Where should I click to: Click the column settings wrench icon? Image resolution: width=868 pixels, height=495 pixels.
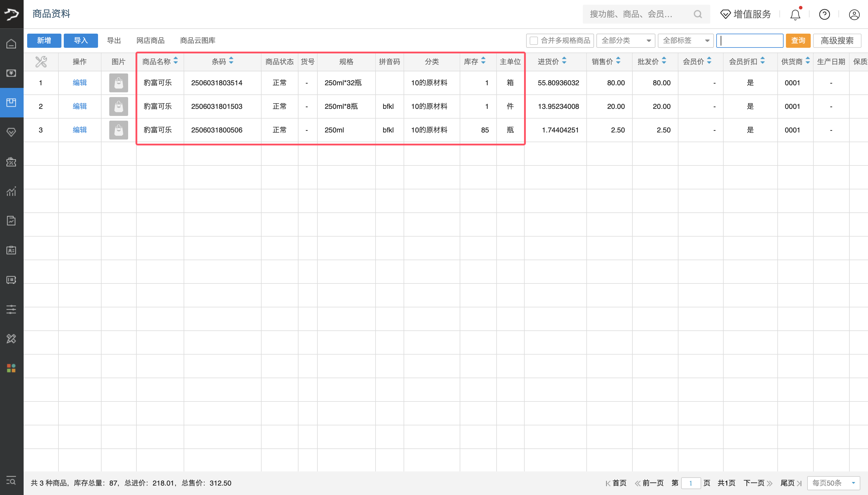pos(41,62)
